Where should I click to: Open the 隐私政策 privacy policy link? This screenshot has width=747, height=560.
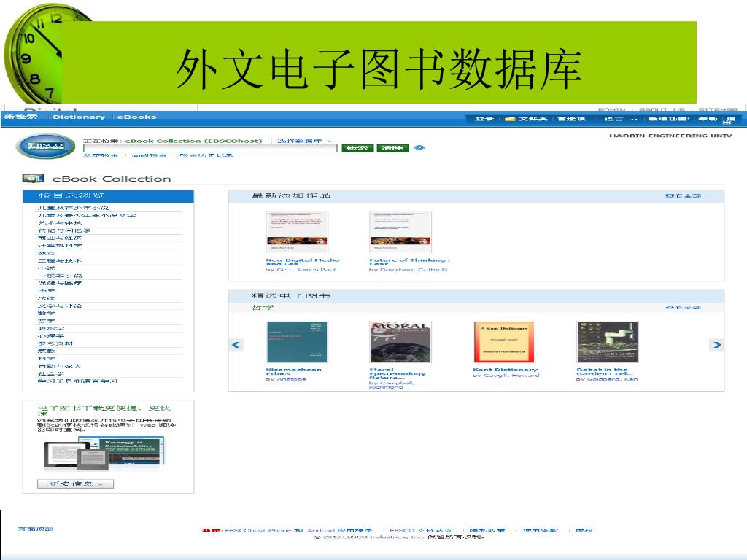(x=487, y=530)
